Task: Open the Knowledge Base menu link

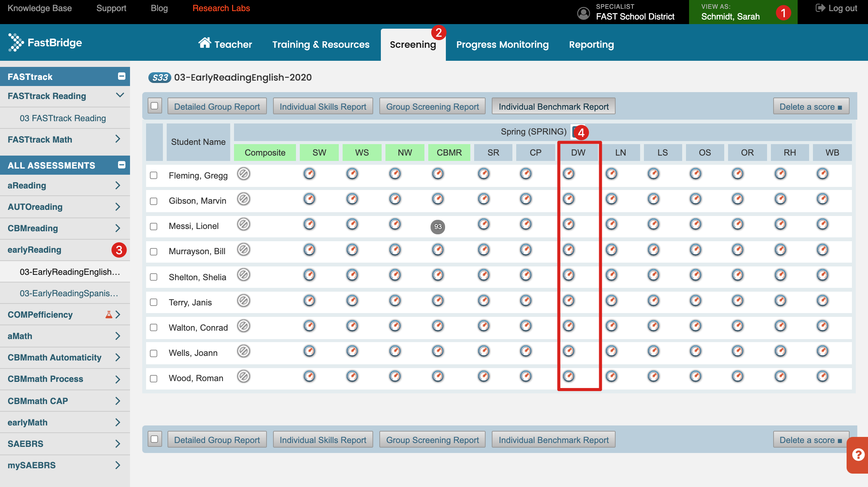Action: coord(40,8)
